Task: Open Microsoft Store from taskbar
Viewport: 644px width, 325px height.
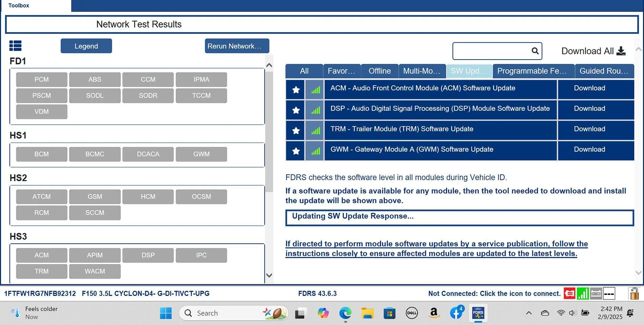Action: click(x=389, y=313)
